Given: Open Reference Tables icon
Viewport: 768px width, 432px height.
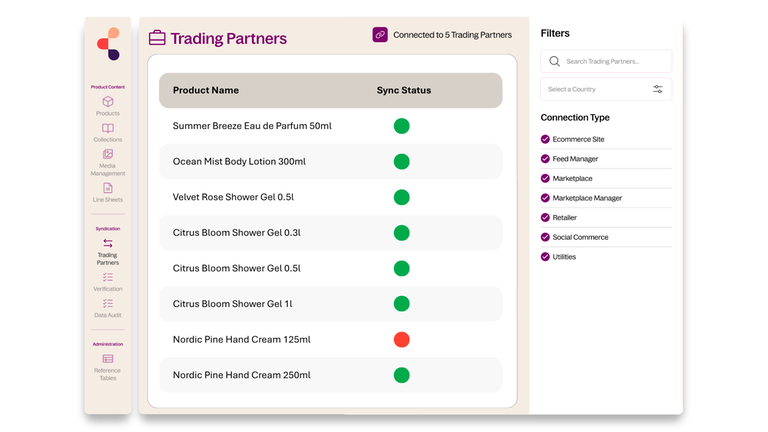Looking at the screenshot, I should (x=108, y=359).
